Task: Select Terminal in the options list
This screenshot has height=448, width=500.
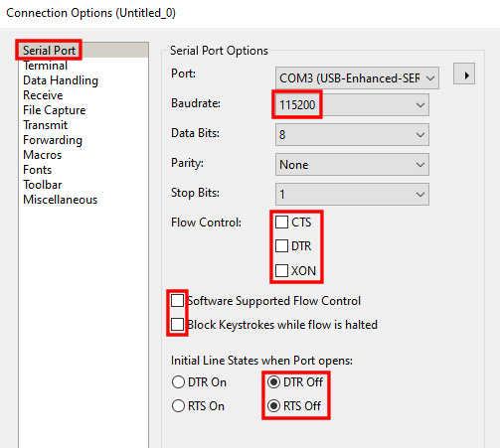Action: [x=46, y=66]
